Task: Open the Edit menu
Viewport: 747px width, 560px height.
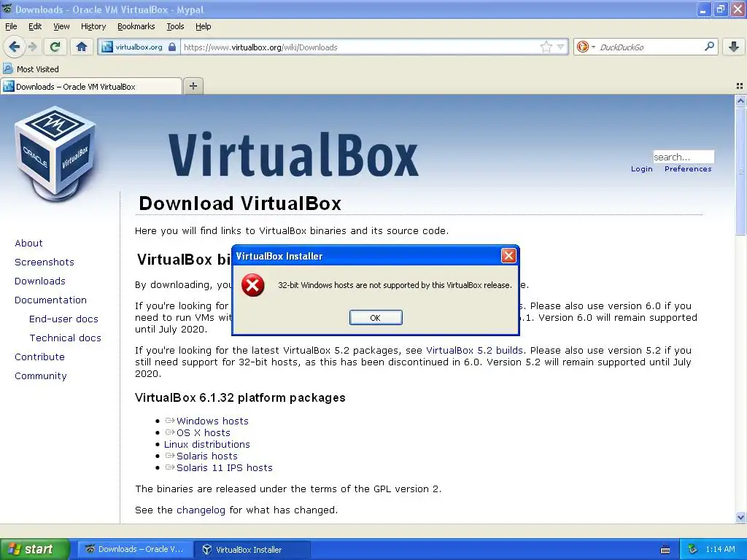Action: click(x=35, y=26)
